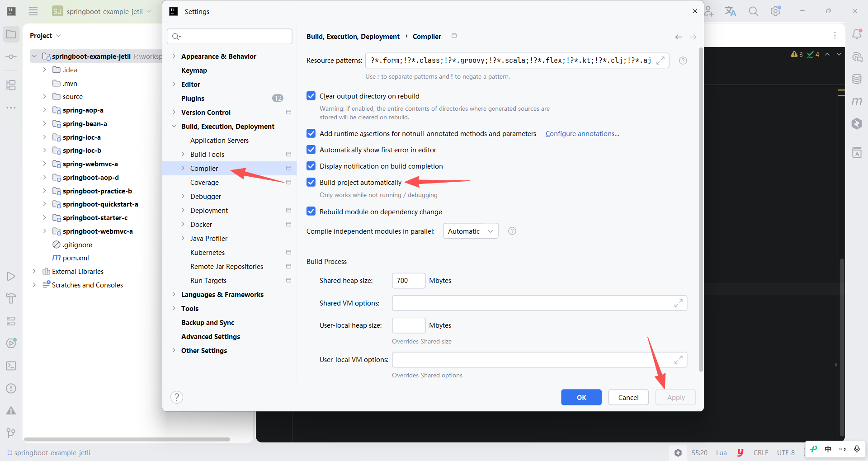Uncheck Build project automatically
This screenshot has width=868, height=461.
(x=311, y=182)
